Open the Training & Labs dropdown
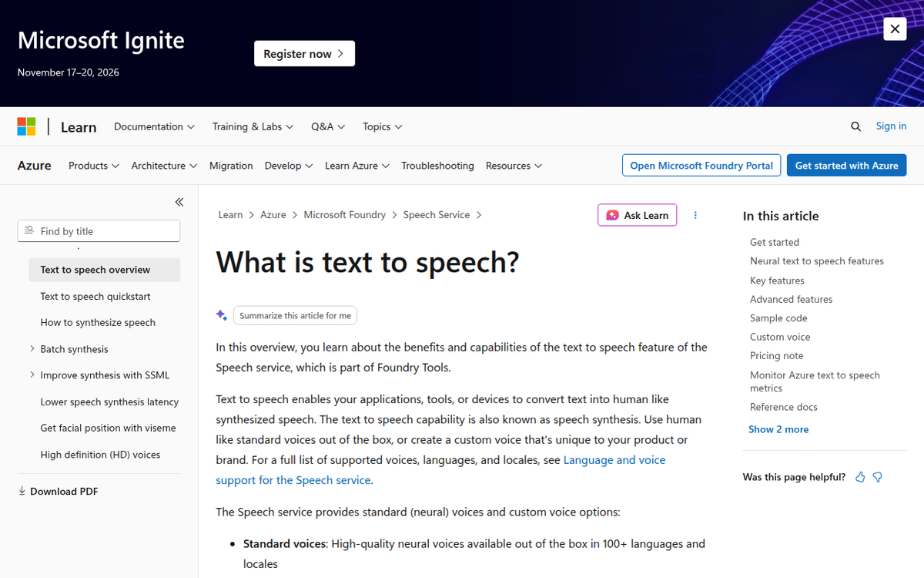The width and height of the screenshot is (924, 578). 253,126
